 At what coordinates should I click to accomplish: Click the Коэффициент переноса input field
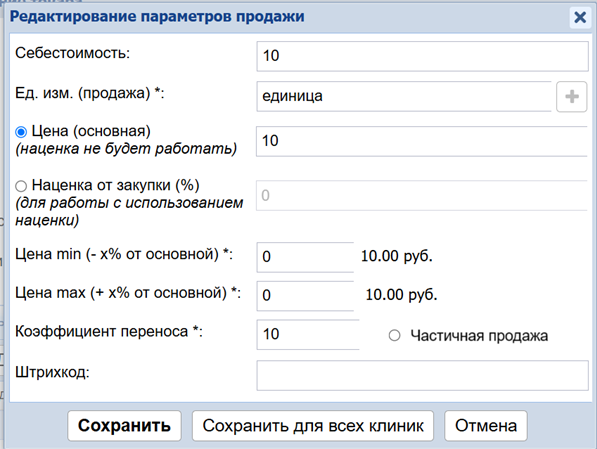pyautogui.click(x=308, y=335)
